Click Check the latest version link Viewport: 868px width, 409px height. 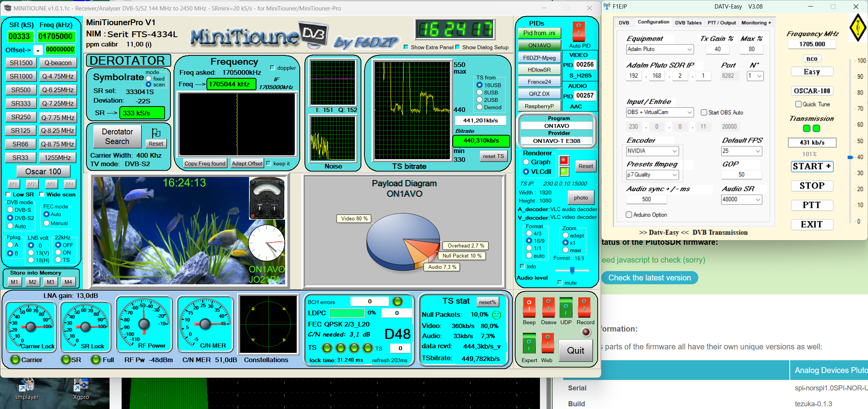click(x=650, y=278)
